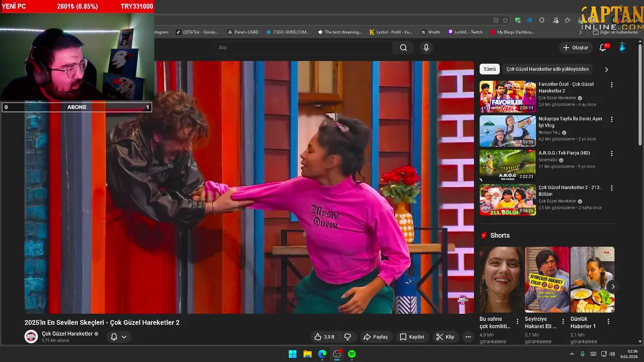
Task: Expand subscription notification dropdown chevron
Action: (x=124, y=337)
